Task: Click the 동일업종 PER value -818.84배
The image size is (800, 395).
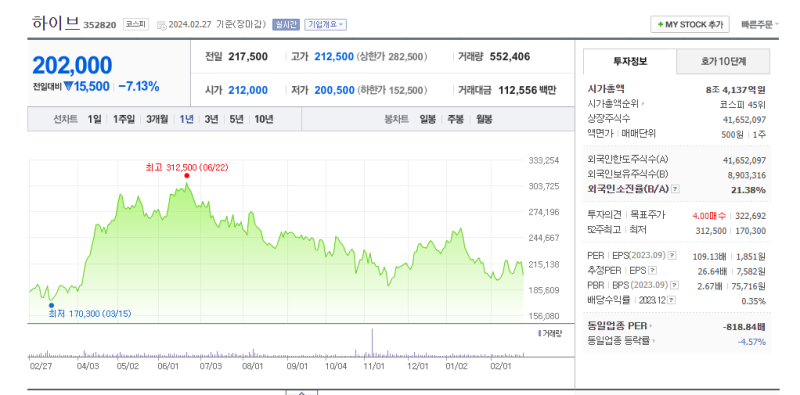Action: click(x=744, y=326)
